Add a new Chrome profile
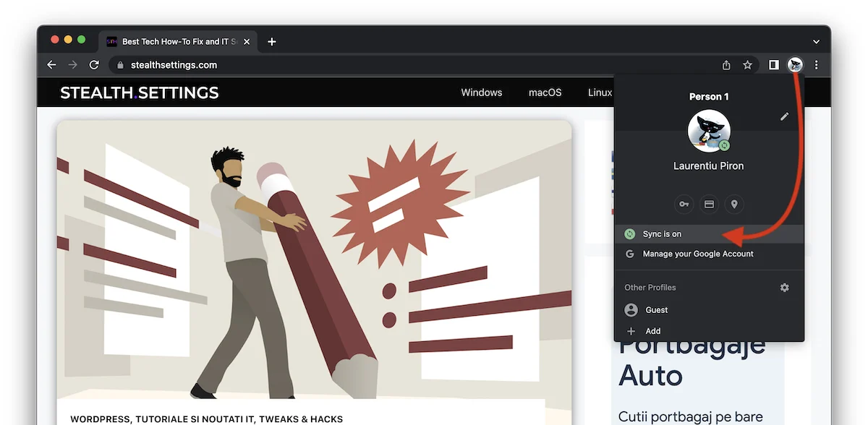The width and height of the screenshot is (868, 425). 652,331
